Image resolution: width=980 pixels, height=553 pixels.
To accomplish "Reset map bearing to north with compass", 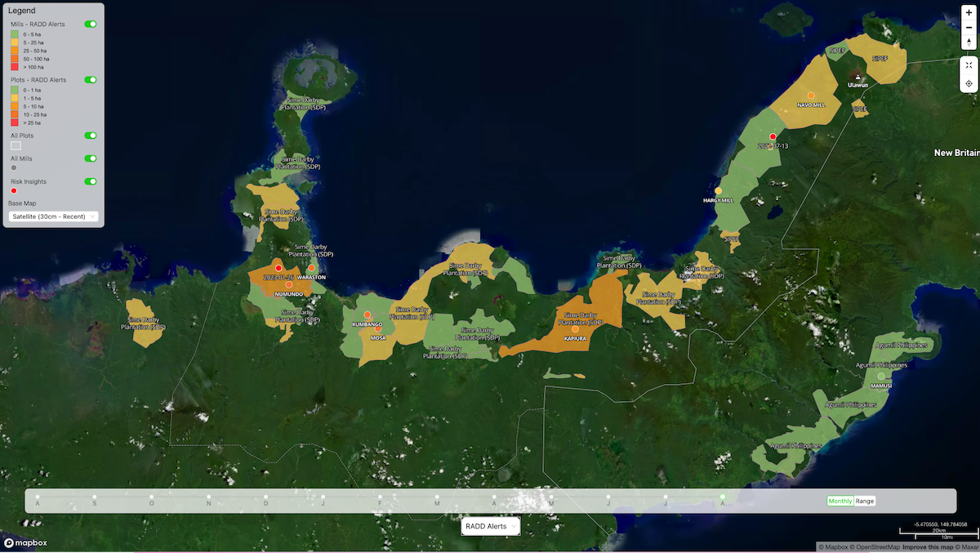I will pyautogui.click(x=969, y=42).
